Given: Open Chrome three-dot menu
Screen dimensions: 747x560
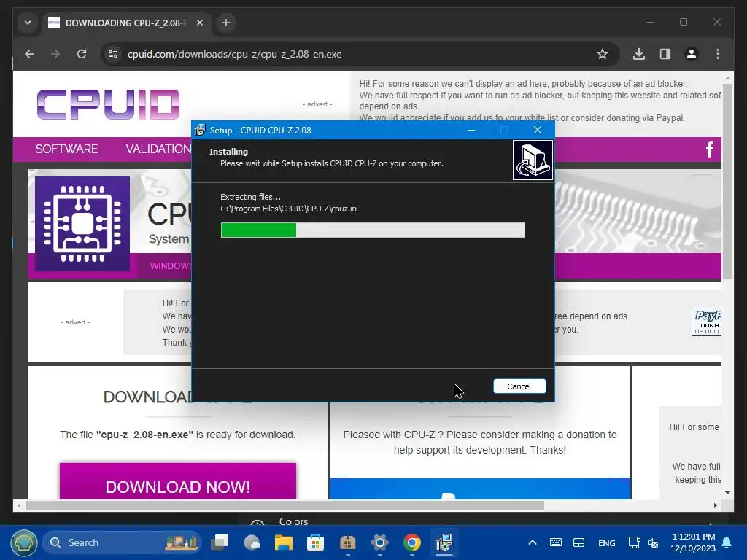Looking at the screenshot, I should click(718, 54).
